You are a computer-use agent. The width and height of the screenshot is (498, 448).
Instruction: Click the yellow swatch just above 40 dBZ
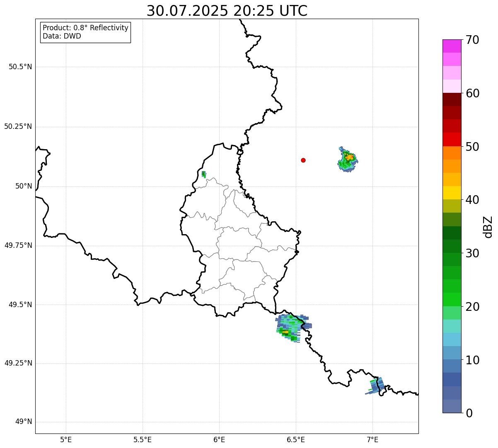pyautogui.click(x=452, y=193)
